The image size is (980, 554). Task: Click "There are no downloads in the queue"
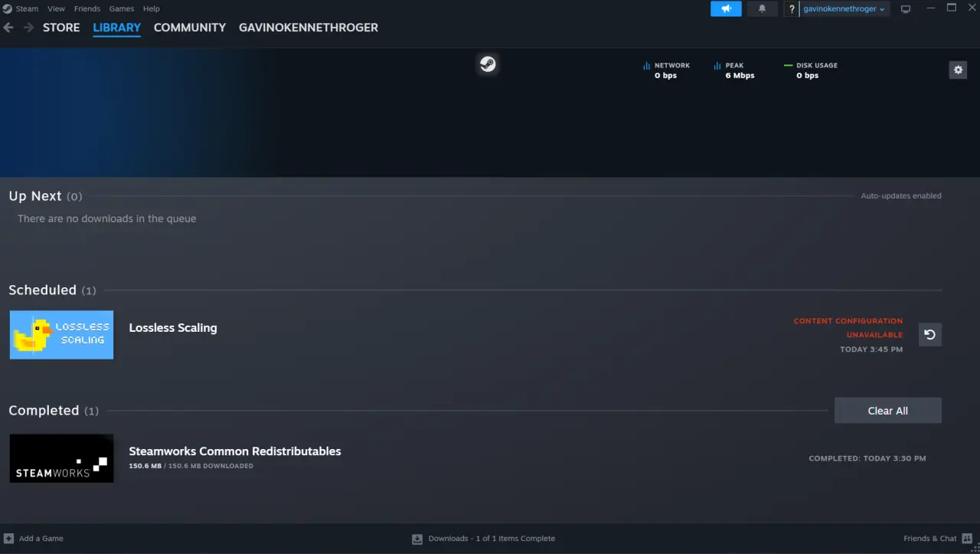pyautogui.click(x=107, y=219)
